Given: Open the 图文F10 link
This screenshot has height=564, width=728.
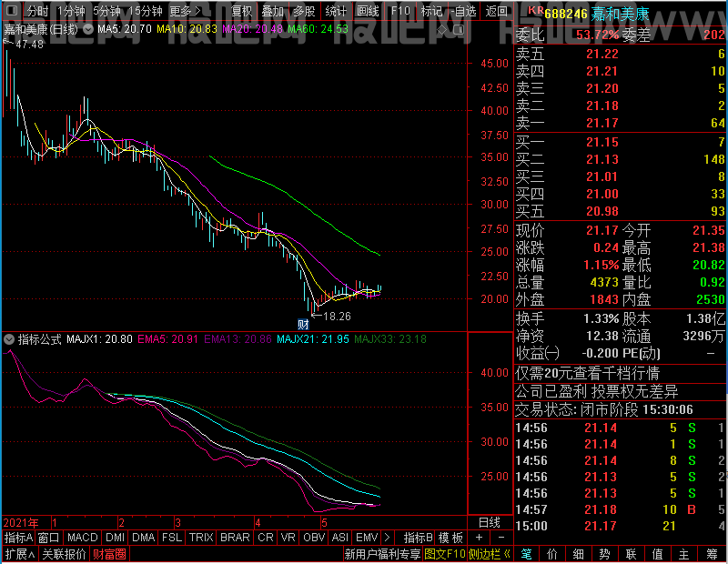Looking at the screenshot, I should [x=445, y=554].
